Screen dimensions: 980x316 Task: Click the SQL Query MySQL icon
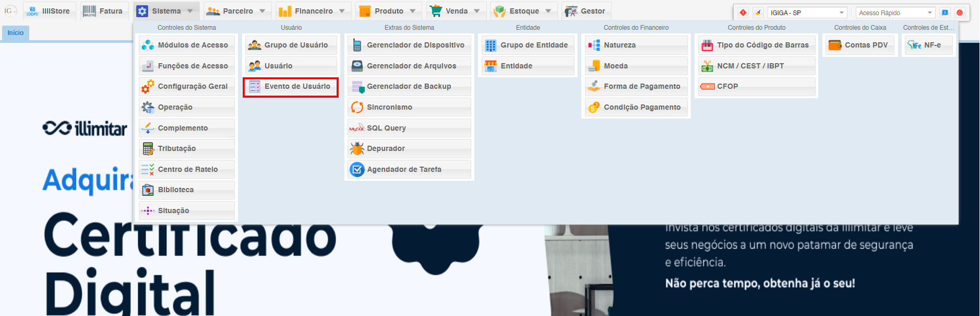pyautogui.click(x=357, y=128)
